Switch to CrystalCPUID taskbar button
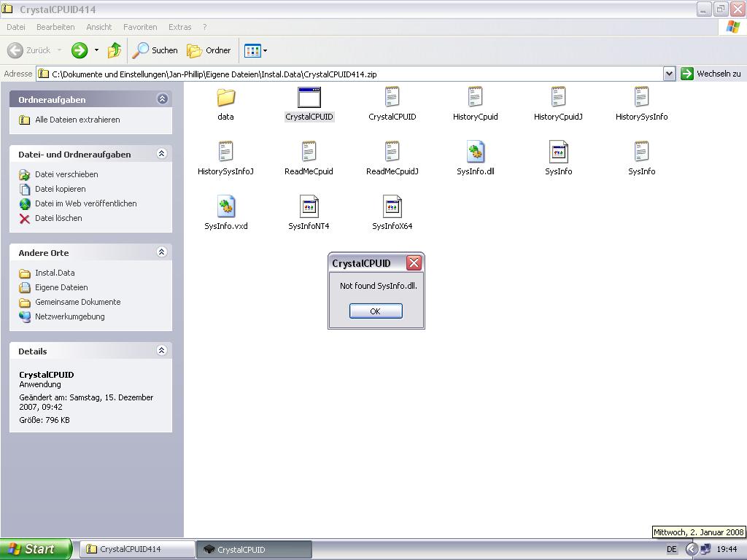The width and height of the screenshot is (747, 560). point(255,549)
